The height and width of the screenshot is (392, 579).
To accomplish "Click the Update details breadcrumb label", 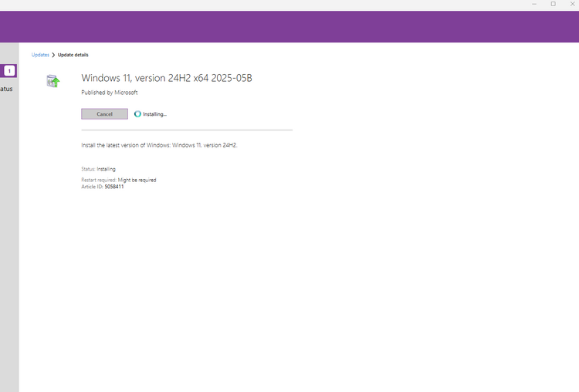I will (73, 55).
